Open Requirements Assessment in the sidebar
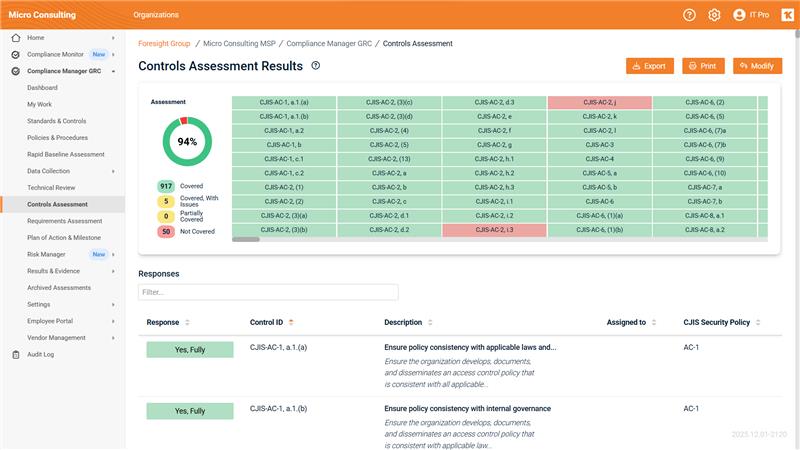Screen dimensions: 800x450 click(x=65, y=221)
